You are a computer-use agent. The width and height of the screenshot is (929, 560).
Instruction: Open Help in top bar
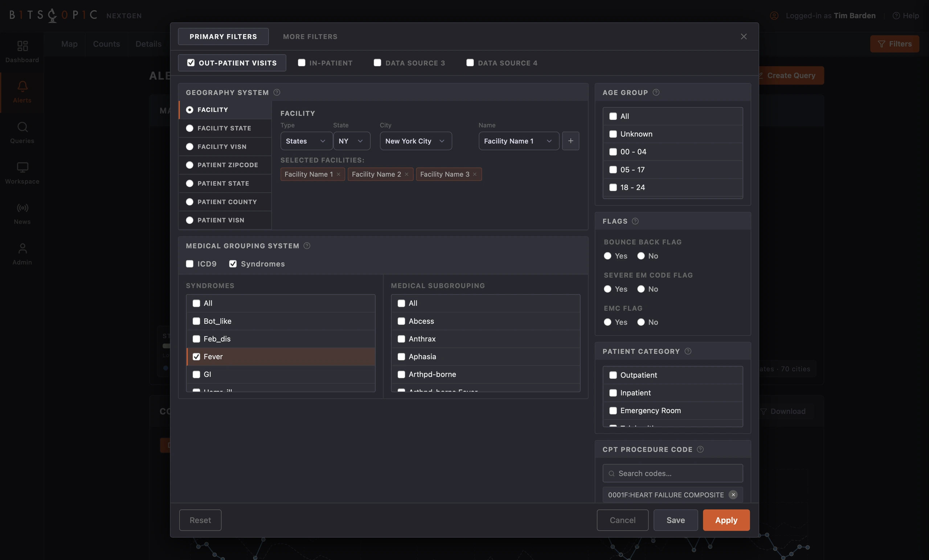906,16
